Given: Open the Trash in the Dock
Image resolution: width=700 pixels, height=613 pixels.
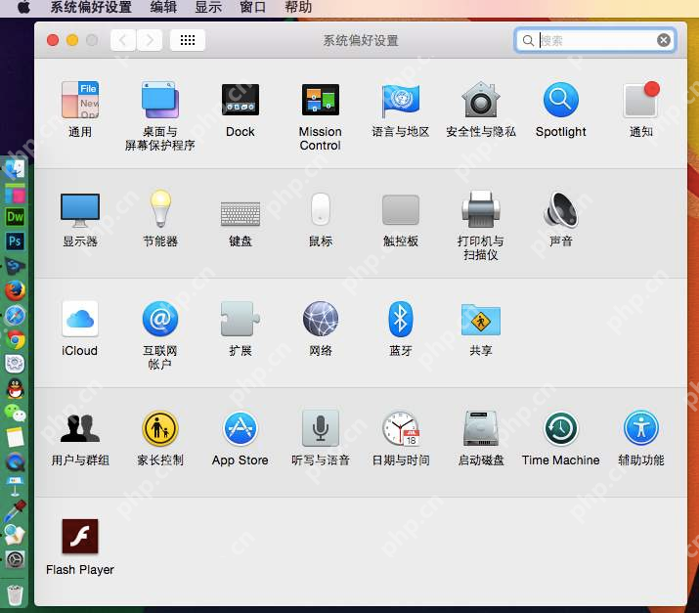Looking at the screenshot, I should tap(16, 594).
